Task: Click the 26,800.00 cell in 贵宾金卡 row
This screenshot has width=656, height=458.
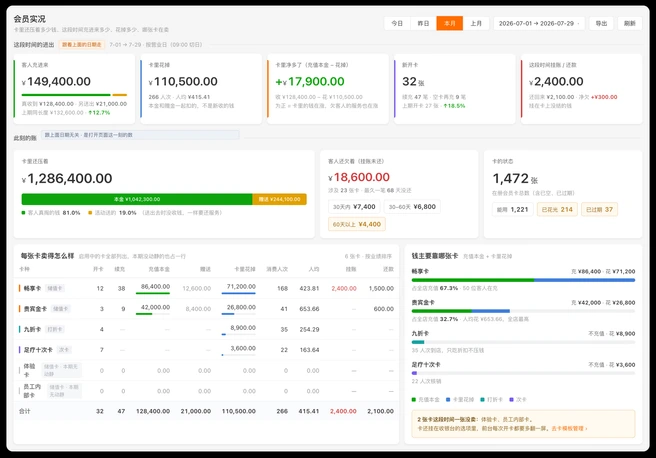Action: tap(241, 307)
